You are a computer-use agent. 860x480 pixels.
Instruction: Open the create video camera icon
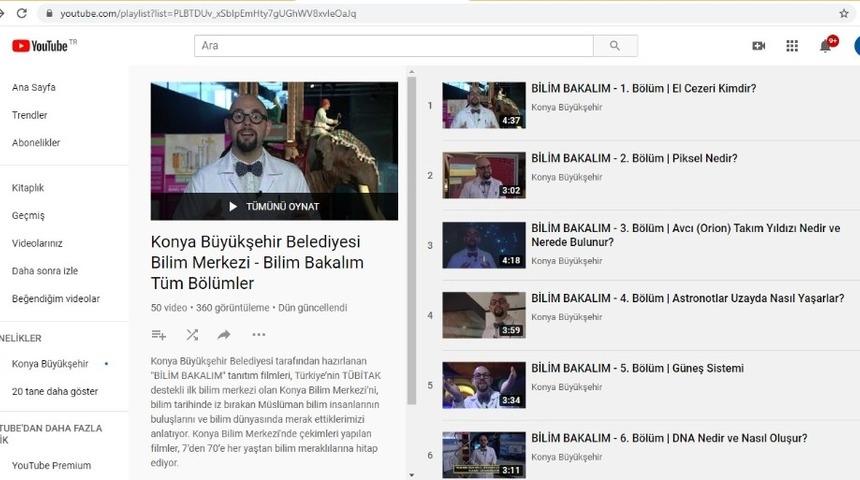[x=759, y=46]
